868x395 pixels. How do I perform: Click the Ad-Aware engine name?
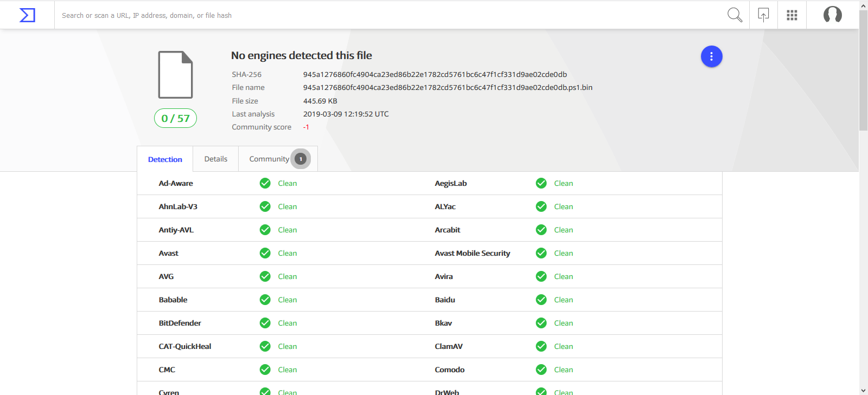[x=176, y=183]
